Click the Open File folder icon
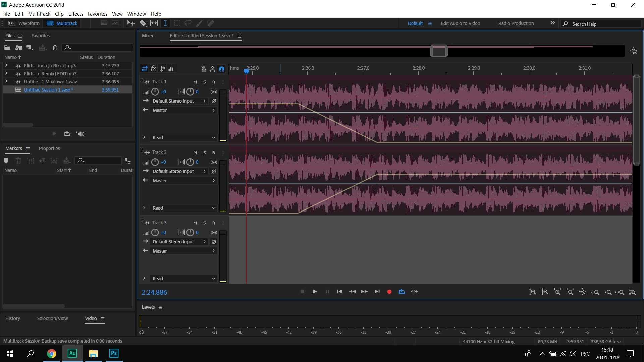 (7, 48)
